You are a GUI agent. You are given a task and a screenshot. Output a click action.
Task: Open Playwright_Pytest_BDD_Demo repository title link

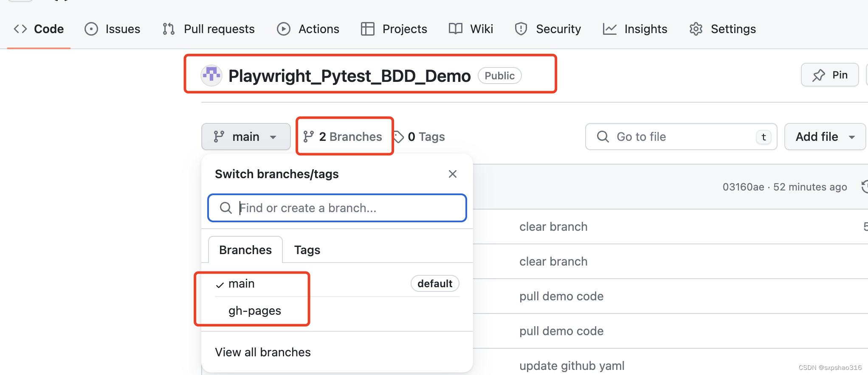(x=349, y=76)
